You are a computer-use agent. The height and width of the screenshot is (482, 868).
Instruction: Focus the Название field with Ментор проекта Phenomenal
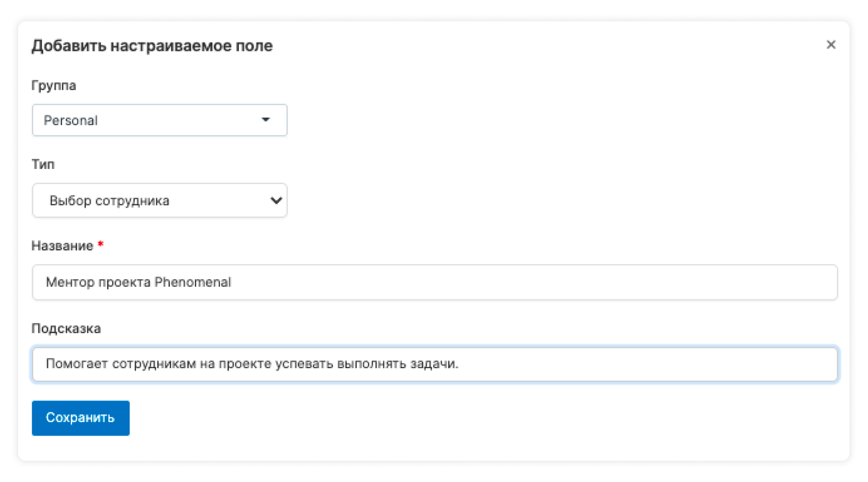pos(434,282)
